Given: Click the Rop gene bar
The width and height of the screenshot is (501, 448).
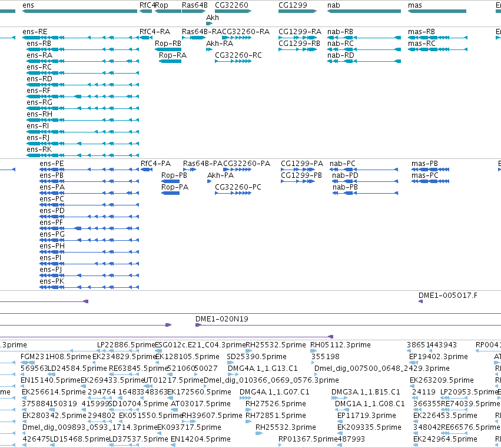Looking at the screenshot, I should coord(168,11).
